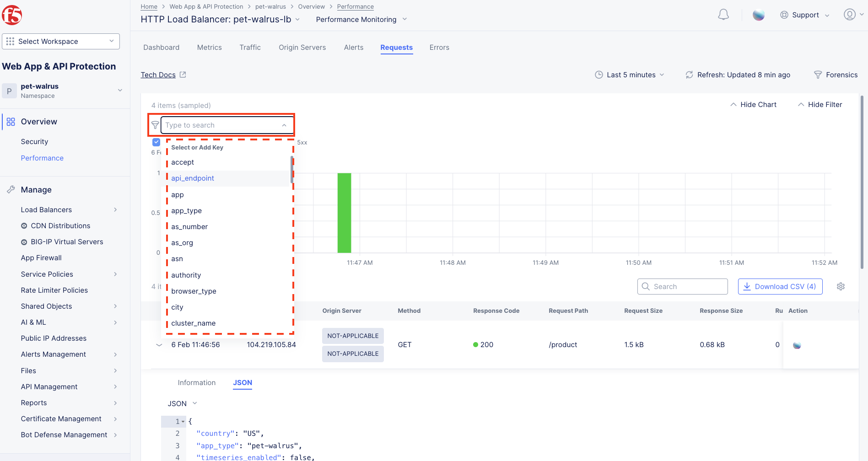Fold JSON line 1 arrow

pyautogui.click(x=183, y=422)
